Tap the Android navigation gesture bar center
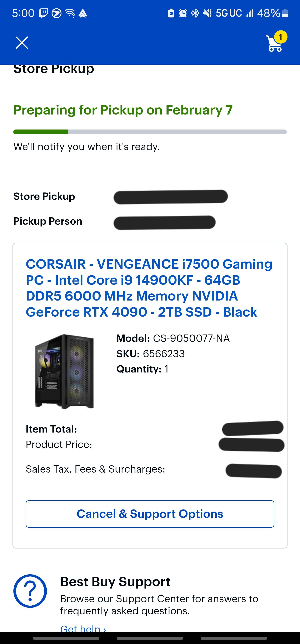 pyautogui.click(x=150, y=638)
